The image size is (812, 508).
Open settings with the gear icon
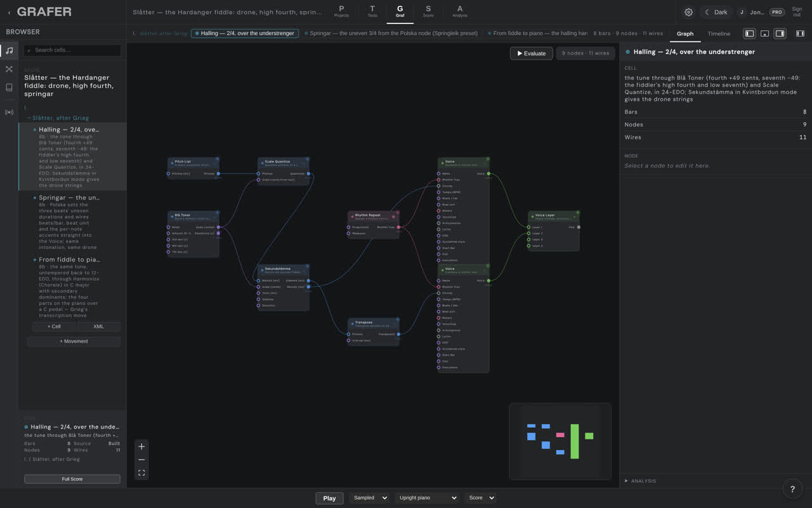tap(688, 12)
